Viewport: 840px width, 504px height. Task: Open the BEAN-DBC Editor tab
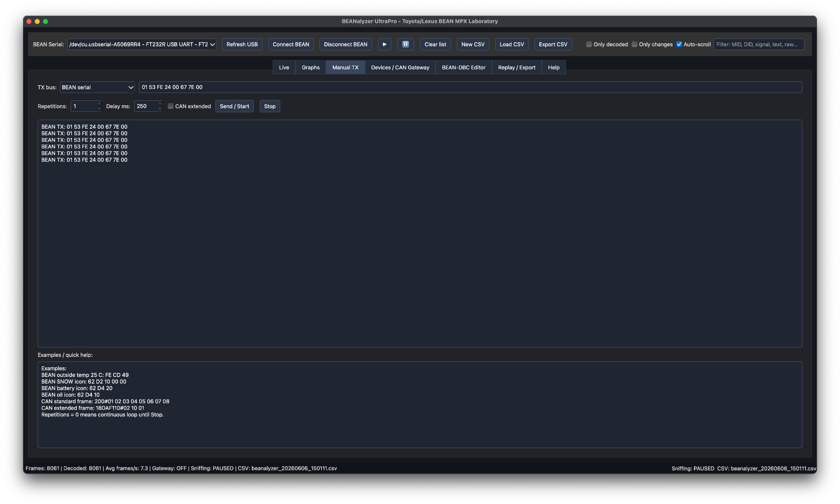pos(463,68)
